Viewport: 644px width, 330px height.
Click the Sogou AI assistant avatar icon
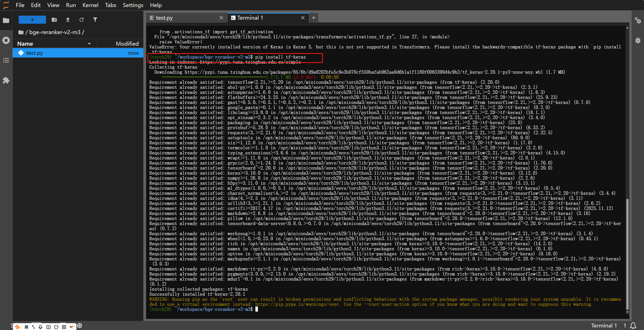pyautogui.click(x=72, y=327)
